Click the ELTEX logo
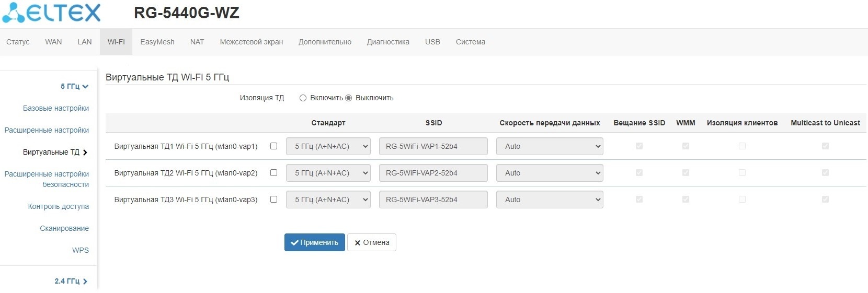 pyautogui.click(x=51, y=13)
